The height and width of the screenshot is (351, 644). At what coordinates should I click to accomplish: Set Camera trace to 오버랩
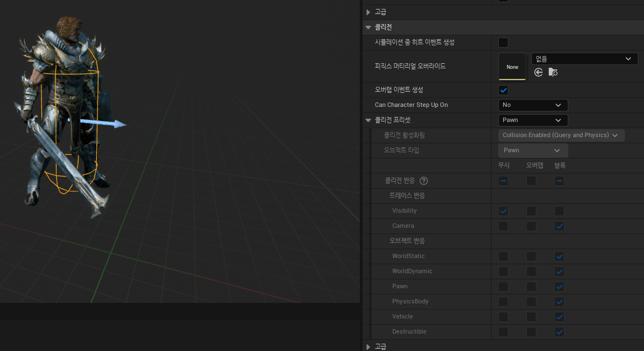pos(531,226)
